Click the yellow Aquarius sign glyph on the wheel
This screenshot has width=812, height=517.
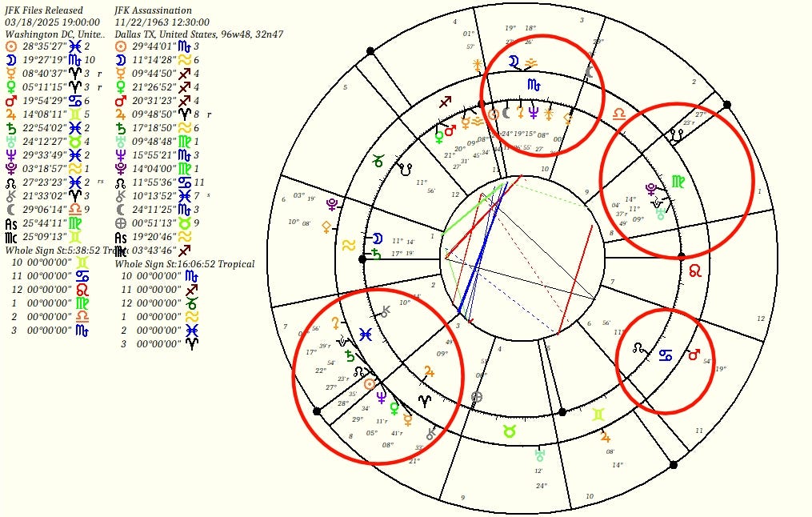[349, 245]
